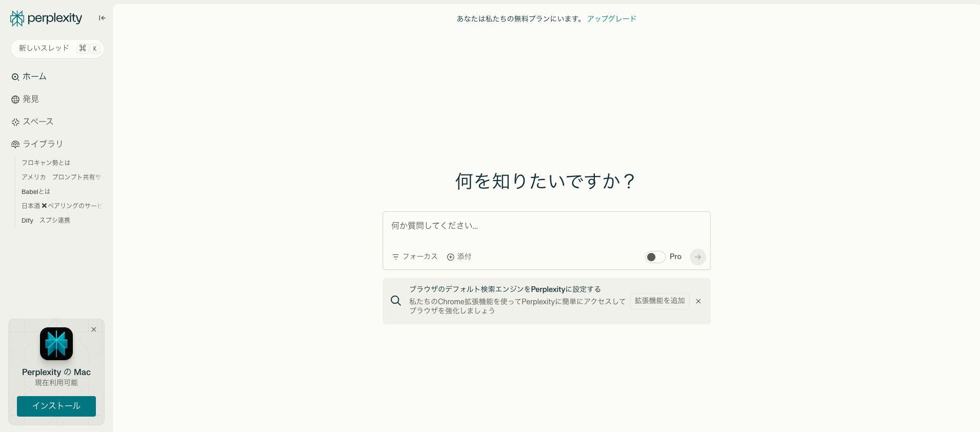The image size is (980, 432).
Task: Click the ⌘ shortcut key badge
Action: [x=83, y=48]
